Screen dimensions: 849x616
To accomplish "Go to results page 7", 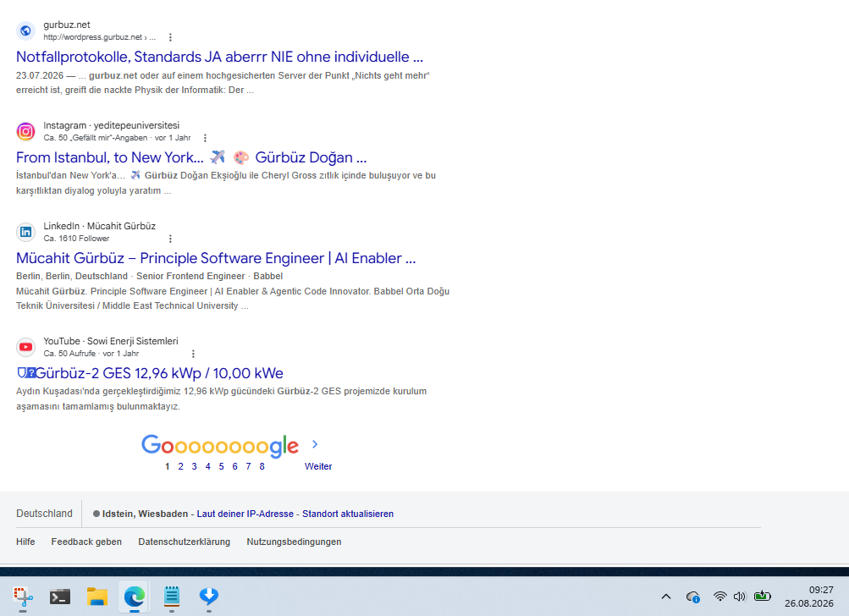I will tap(248, 466).
